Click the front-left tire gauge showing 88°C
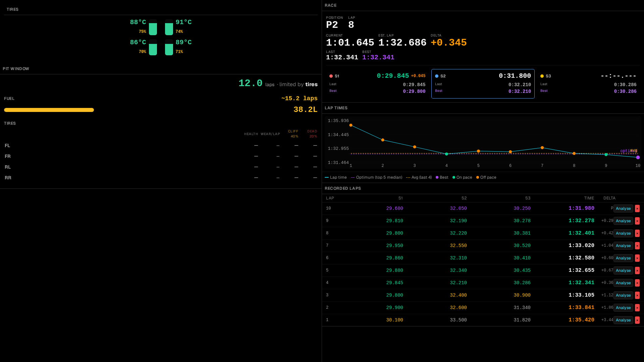 click(x=153, y=27)
